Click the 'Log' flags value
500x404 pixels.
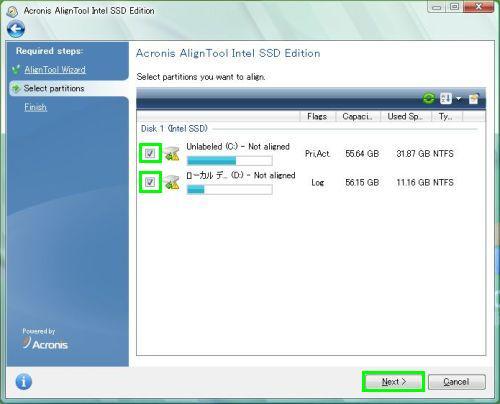click(x=317, y=183)
